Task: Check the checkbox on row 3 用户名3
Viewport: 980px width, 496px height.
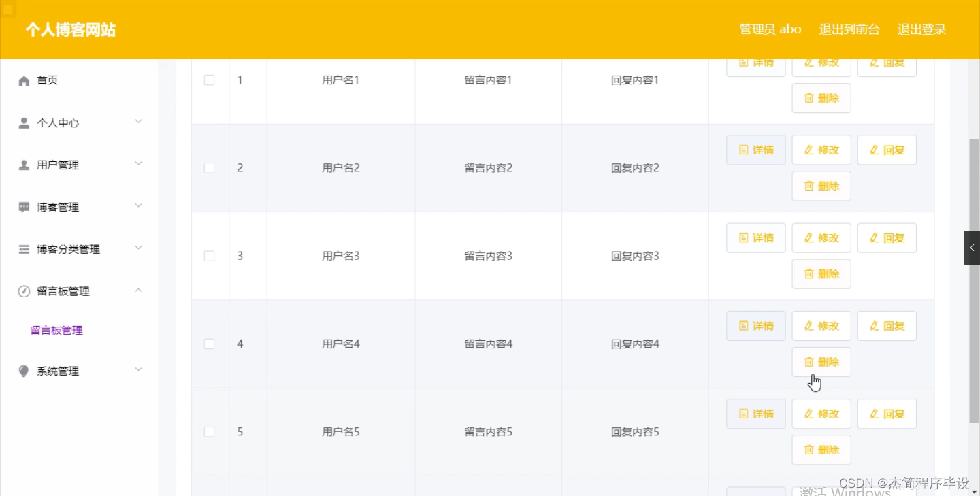Action: tap(209, 256)
